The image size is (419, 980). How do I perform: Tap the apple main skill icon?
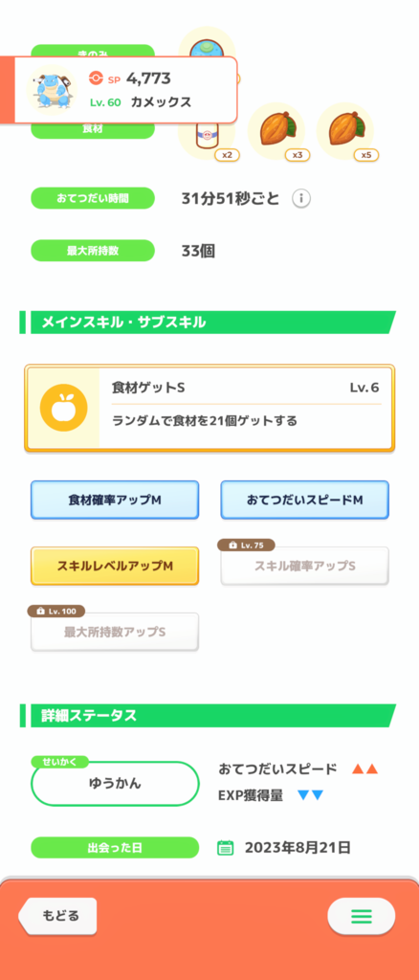62,408
